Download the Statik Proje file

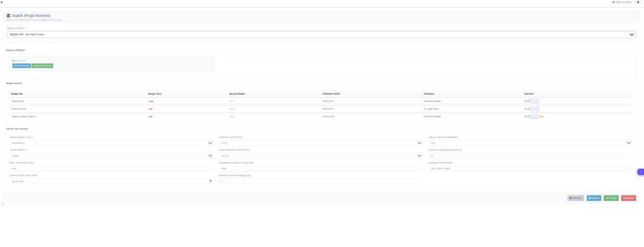[528, 101]
